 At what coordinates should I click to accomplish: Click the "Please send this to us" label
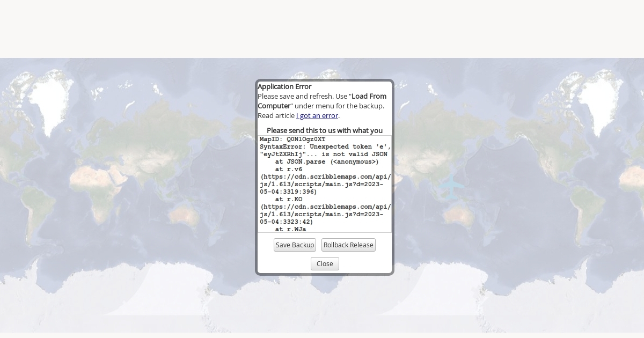click(x=325, y=130)
